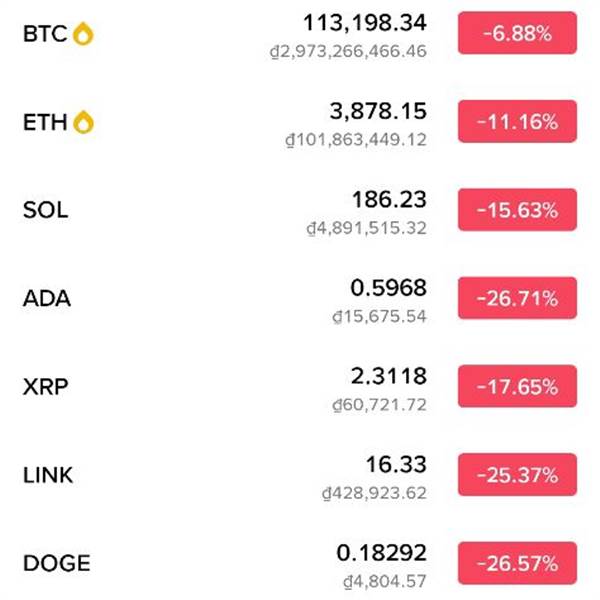Open the LINK coin name
The height and width of the screenshot is (600, 600).
click(48, 474)
